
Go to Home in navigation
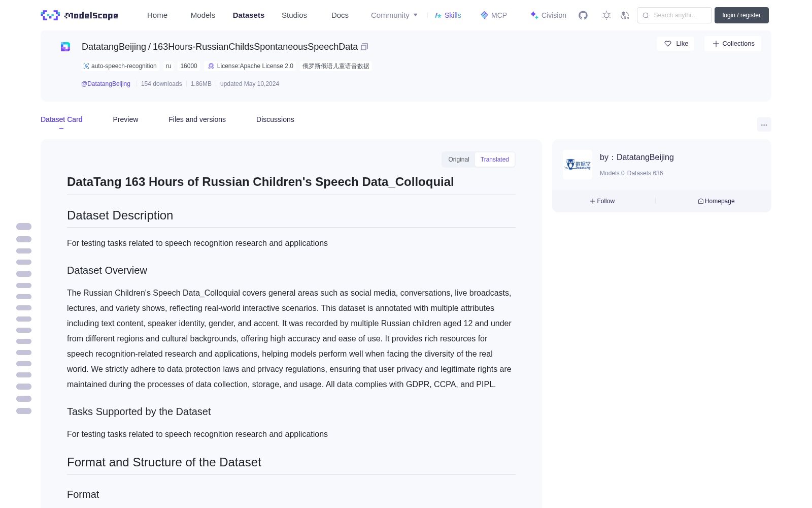[157, 15]
